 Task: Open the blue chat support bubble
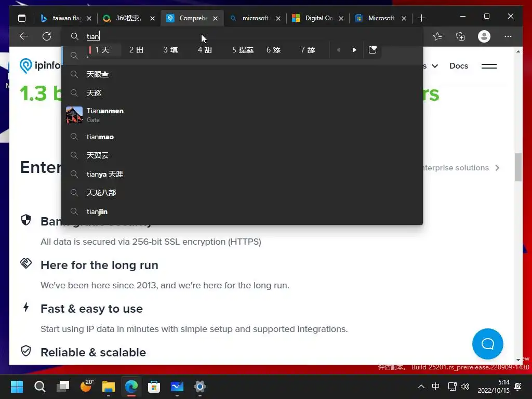(487, 344)
